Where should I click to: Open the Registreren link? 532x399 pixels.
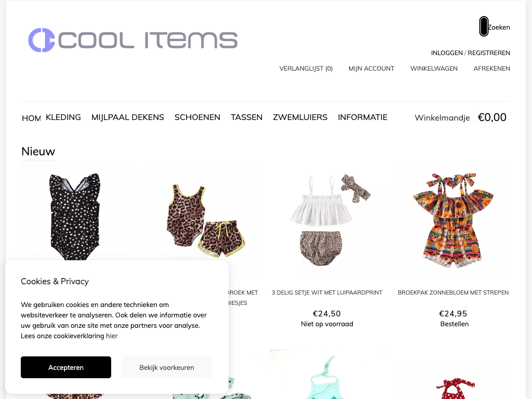pyautogui.click(x=488, y=53)
